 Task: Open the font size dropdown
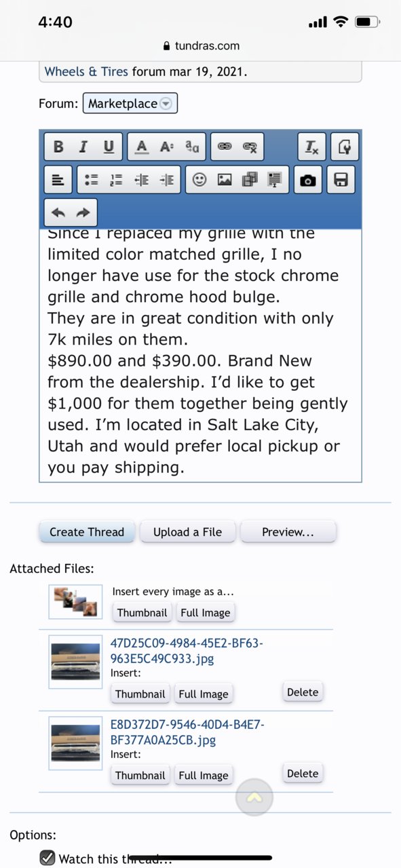166,147
